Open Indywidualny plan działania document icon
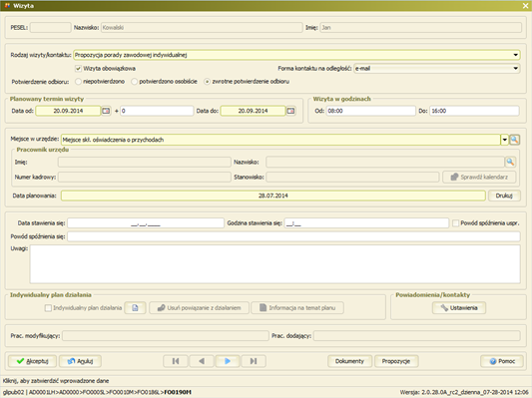Viewport: 532px width, 398px height. tap(135, 308)
